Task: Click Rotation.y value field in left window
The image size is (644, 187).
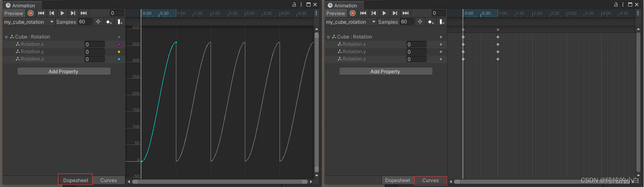Action: pyautogui.click(x=95, y=52)
